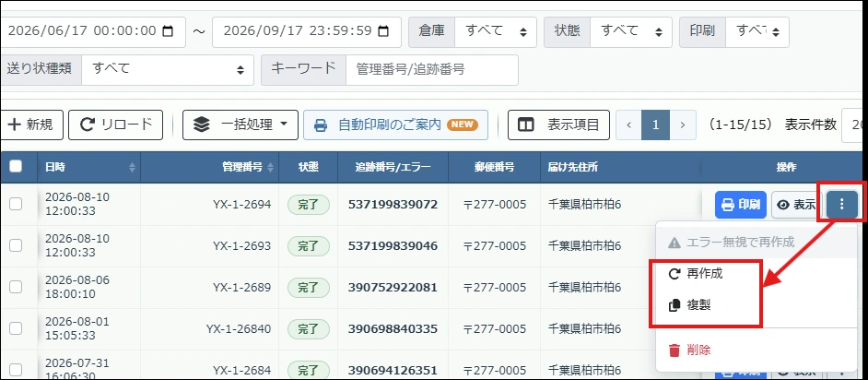The height and width of the screenshot is (380, 868).
Task: Go to previous page arrow
Action: click(x=628, y=125)
